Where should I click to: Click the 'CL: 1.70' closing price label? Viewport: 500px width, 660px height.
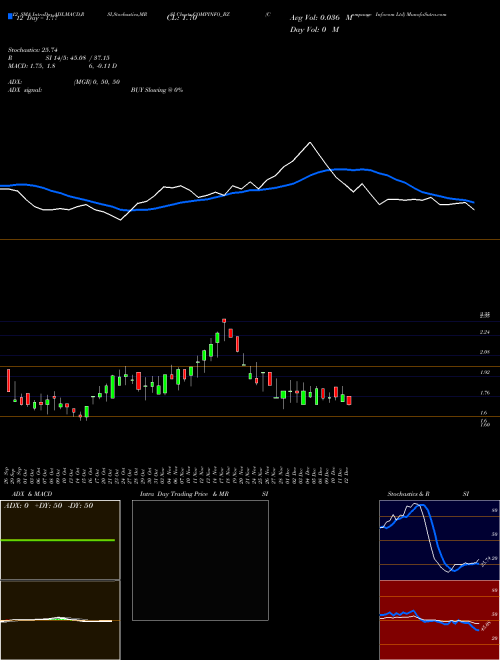click(x=182, y=18)
